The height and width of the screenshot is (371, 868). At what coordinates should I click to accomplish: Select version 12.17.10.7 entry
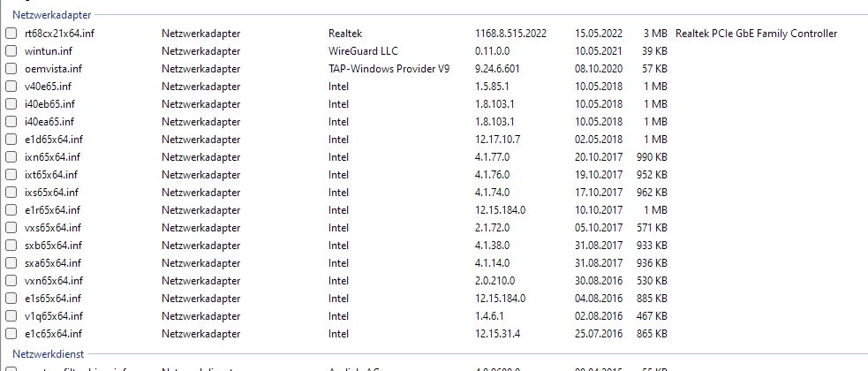pyautogui.click(x=497, y=139)
